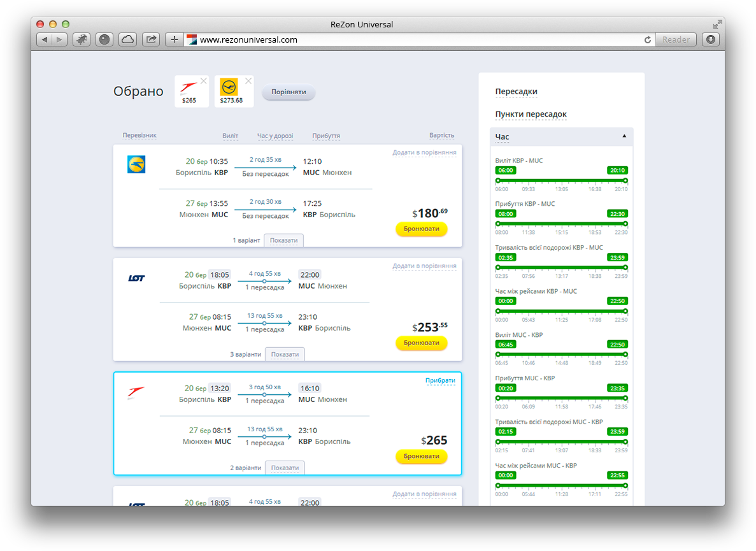Click the Обрано heading
756x551 pixels.
(x=138, y=91)
